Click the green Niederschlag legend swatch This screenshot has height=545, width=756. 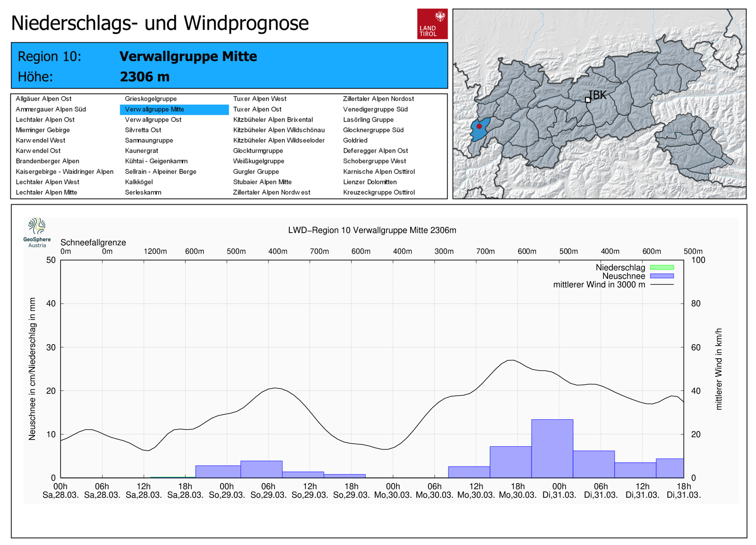point(661,268)
